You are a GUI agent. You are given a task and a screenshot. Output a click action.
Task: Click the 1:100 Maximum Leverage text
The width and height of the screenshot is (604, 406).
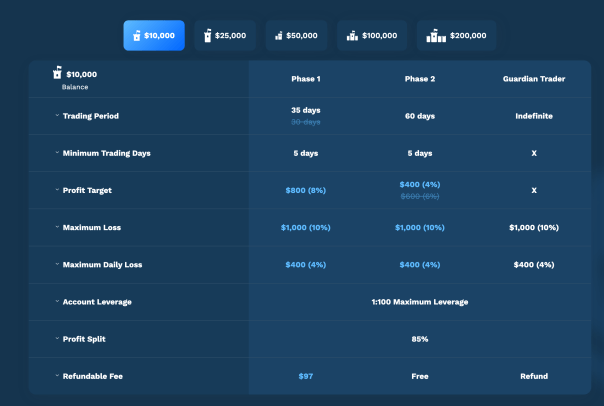click(420, 301)
